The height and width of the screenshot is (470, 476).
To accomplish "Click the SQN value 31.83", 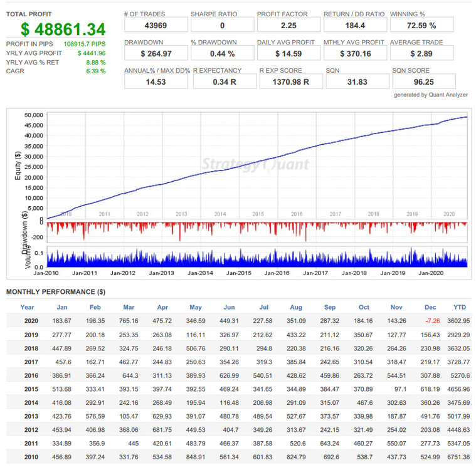I will coord(357,82).
